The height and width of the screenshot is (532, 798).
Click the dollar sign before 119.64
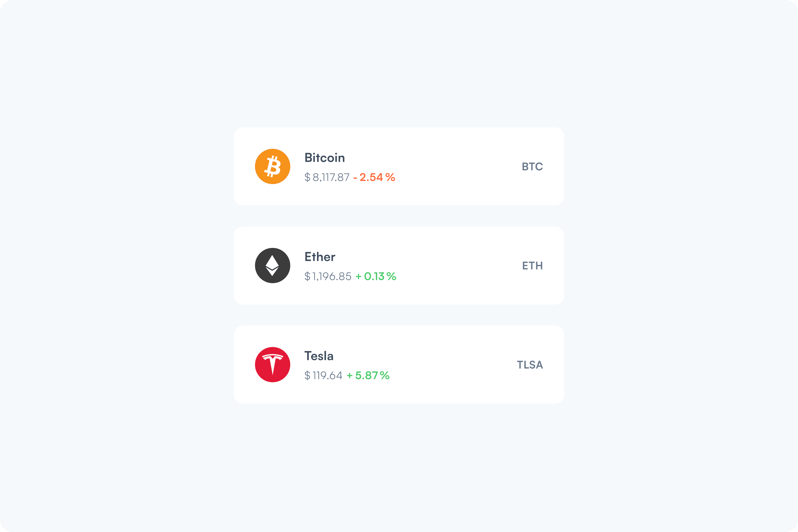point(307,375)
